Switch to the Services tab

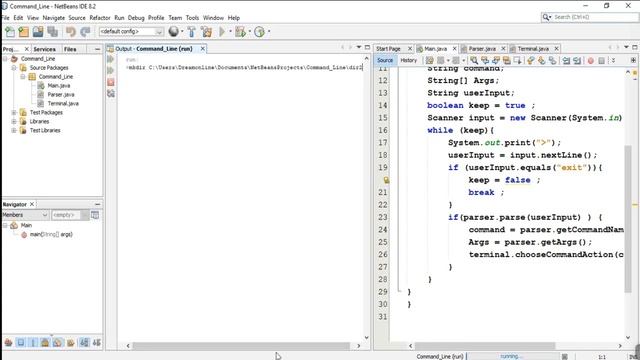[44, 49]
